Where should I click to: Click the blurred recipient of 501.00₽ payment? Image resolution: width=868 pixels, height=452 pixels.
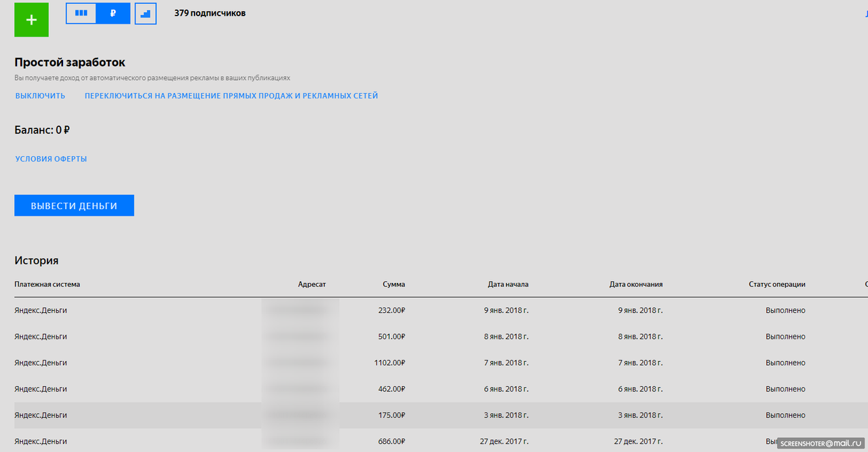pos(300,337)
